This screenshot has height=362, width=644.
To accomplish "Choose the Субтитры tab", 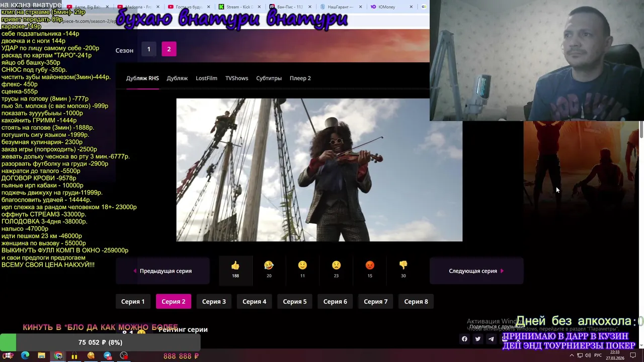I will click(269, 78).
